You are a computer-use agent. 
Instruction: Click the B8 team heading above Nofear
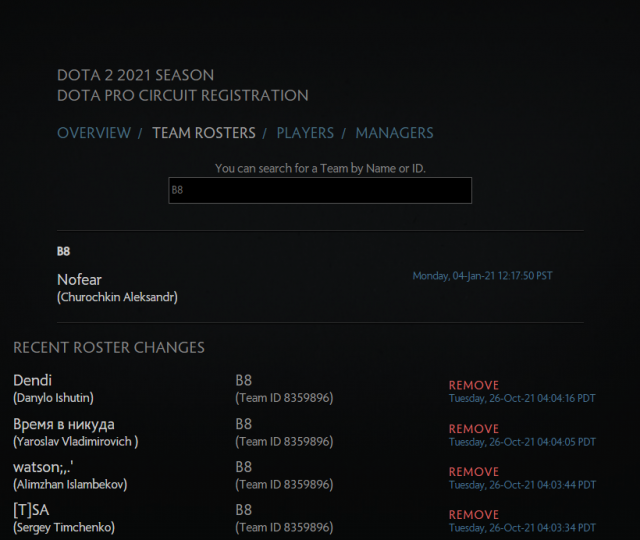pos(64,251)
